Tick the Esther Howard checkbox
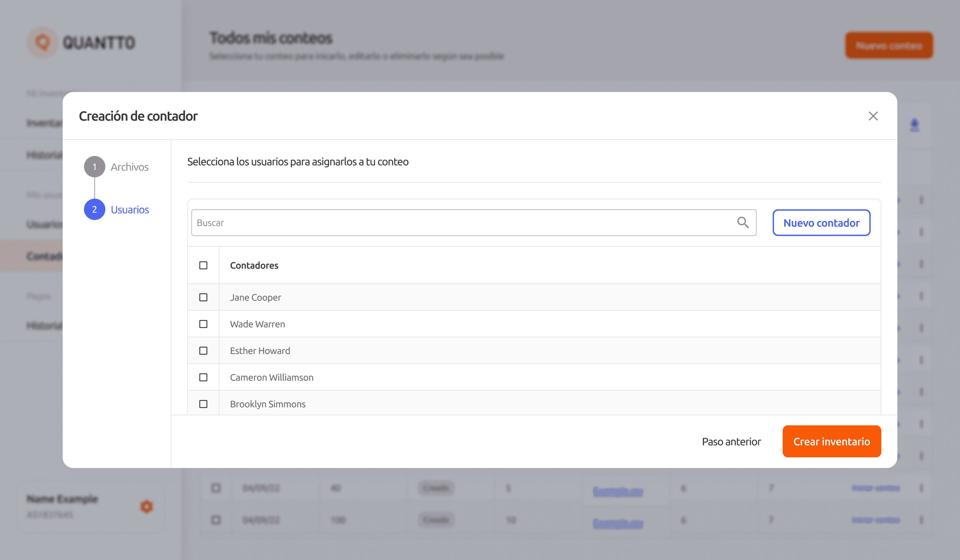This screenshot has height=560, width=960. pyautogui.click(x=203, y=351)
